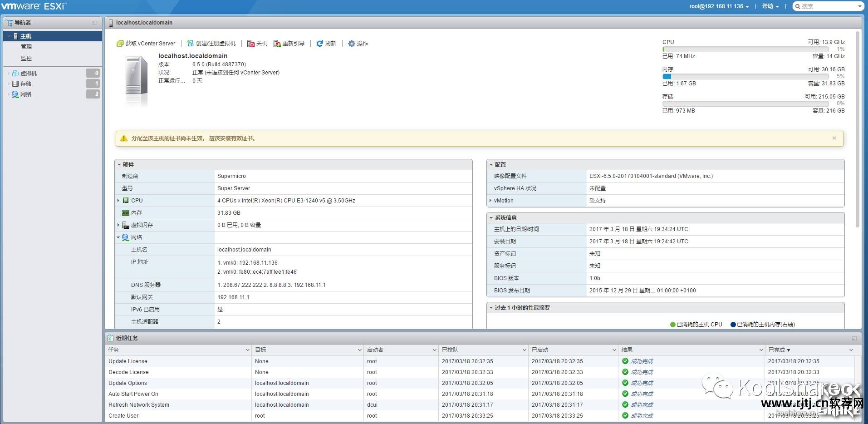Click the large server tower image
The width and height of the screenshot is (868, 424).
point(136,81)
